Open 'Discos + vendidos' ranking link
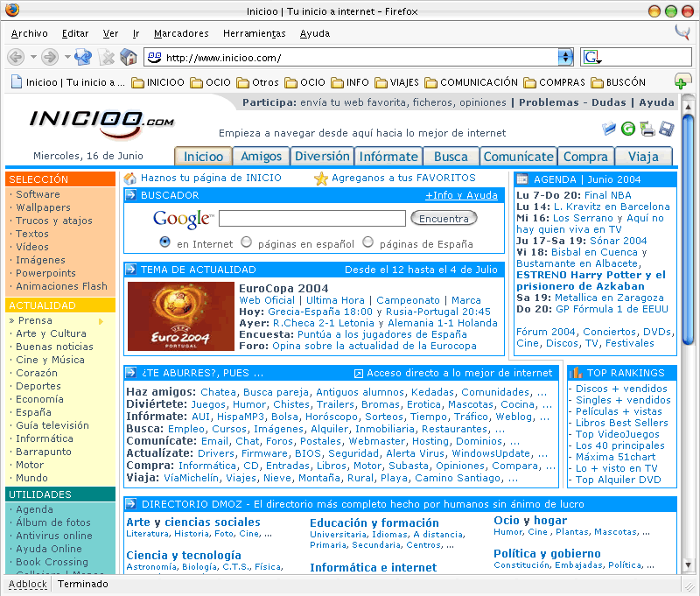This screenshot has width=700, height=596. tap(621, 389)
